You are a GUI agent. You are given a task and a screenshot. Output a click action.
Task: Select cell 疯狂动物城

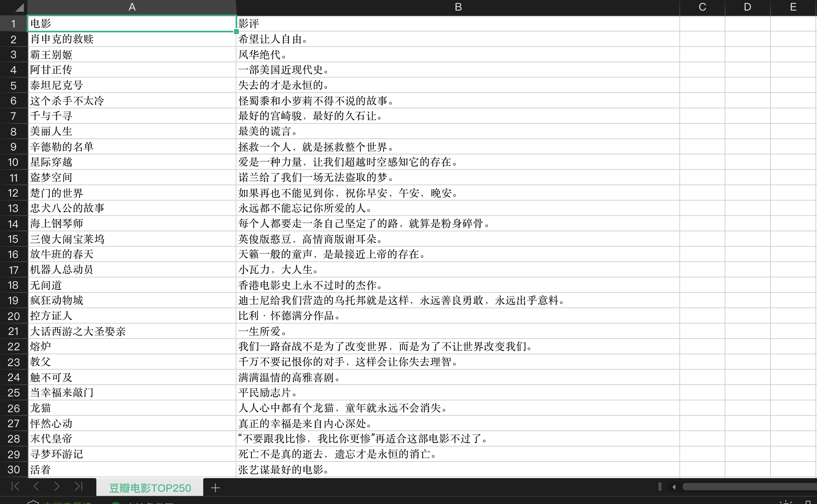[132, 301]
